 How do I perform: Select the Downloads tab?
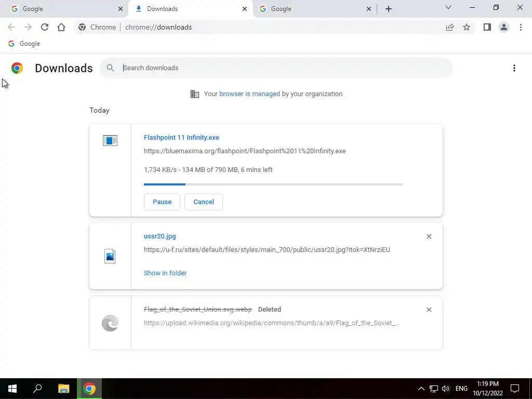[x=190, y=9]
